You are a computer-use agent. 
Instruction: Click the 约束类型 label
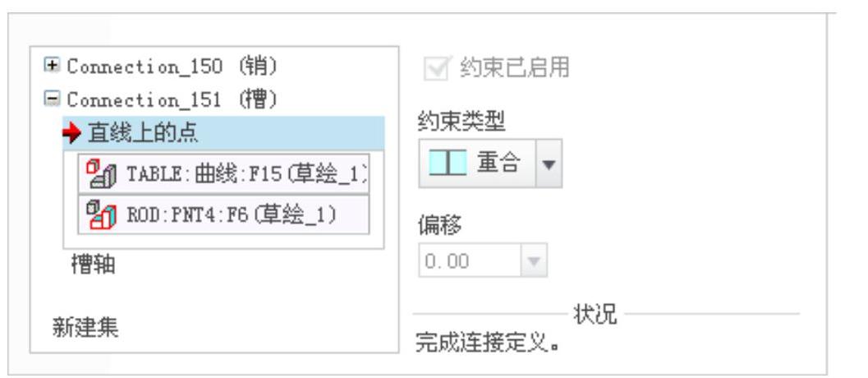[462, 122]
